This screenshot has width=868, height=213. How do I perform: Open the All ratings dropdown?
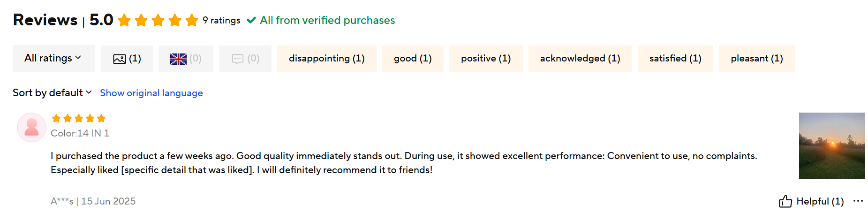[x=53, y=58]
